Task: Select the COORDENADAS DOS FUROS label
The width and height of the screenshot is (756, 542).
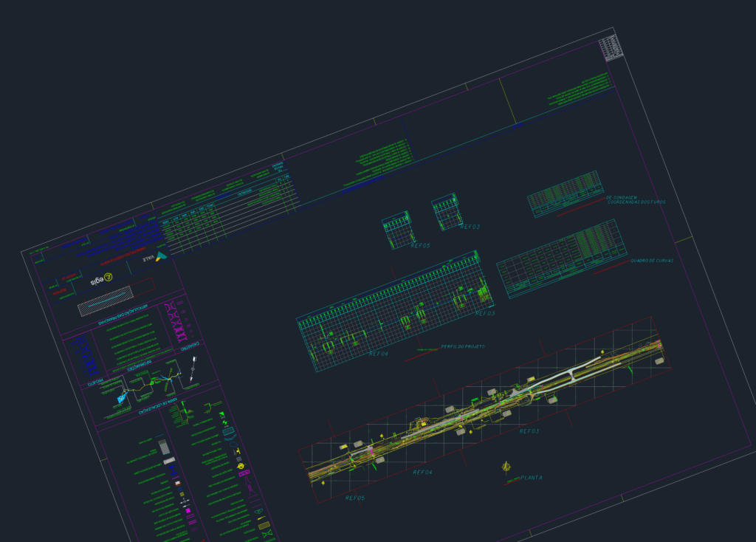Action: tap(636, 202)
